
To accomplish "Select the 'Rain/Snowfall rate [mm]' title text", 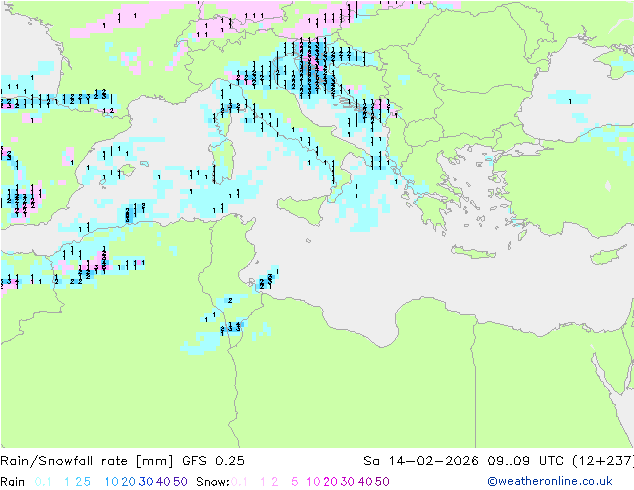I will 87,461.
